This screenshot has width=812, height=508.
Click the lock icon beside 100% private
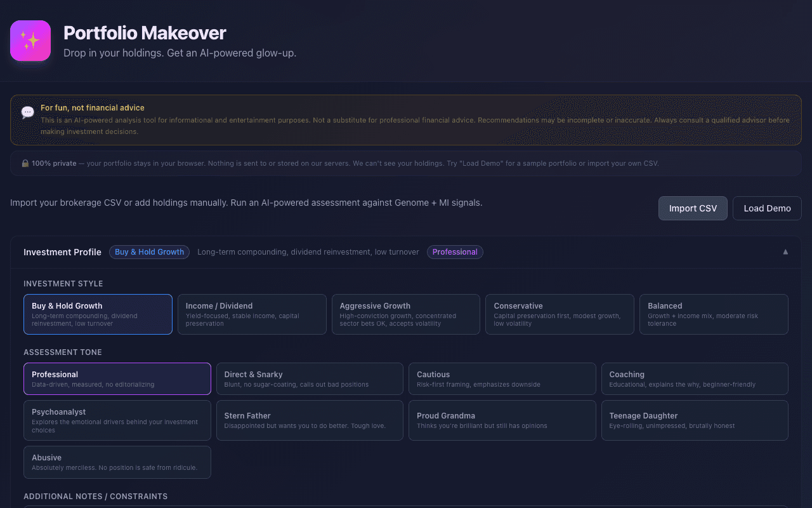point(25,163)
